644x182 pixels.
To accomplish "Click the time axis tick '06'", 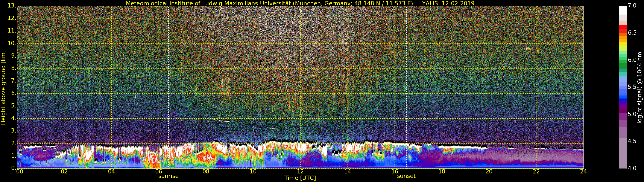I will pyautogui.click(x=159, y=172).
